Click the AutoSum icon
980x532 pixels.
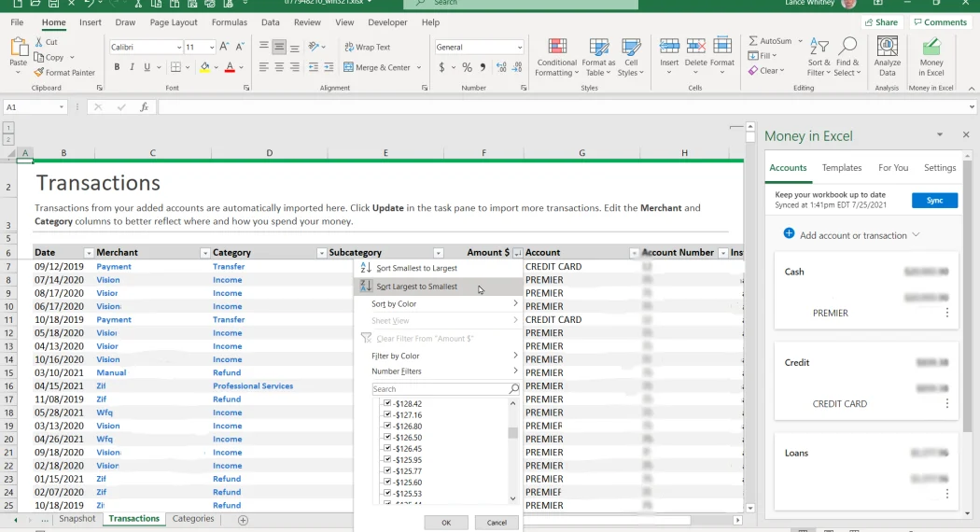coord(753,41)
